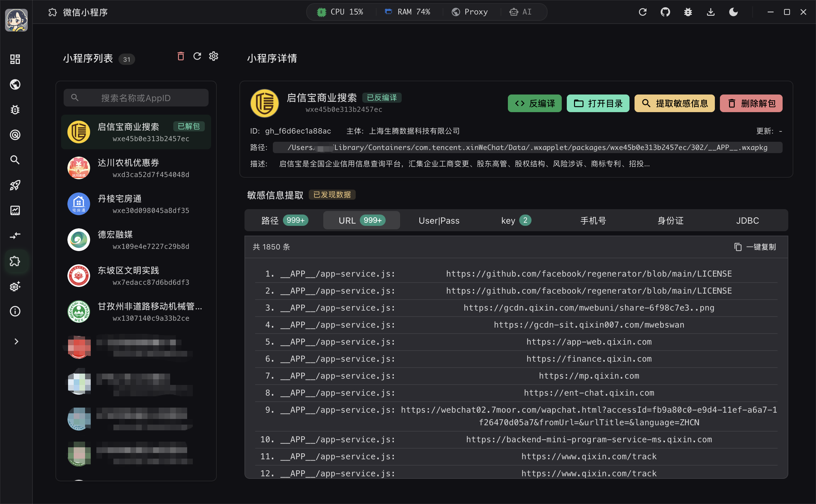Open the chart analytics sidebar icon
816x504 pixels.
(15, 210)
